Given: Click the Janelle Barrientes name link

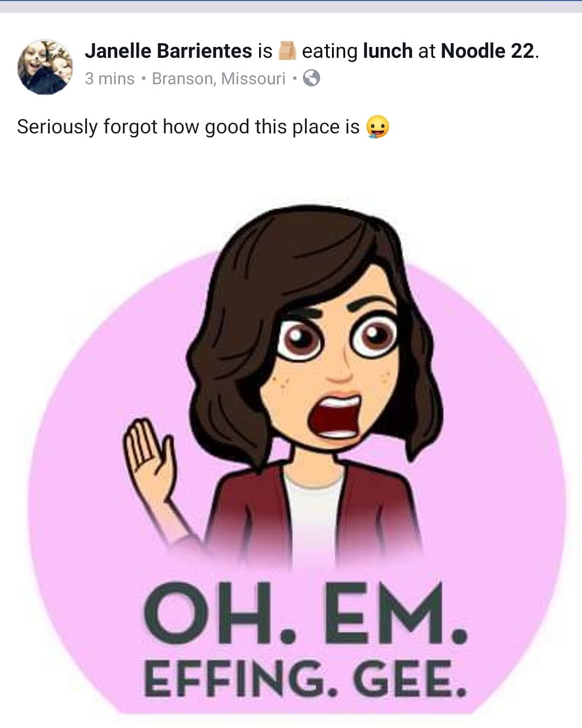Looking at the screenshot, I should pyautogui.click(x=168, y=51).
